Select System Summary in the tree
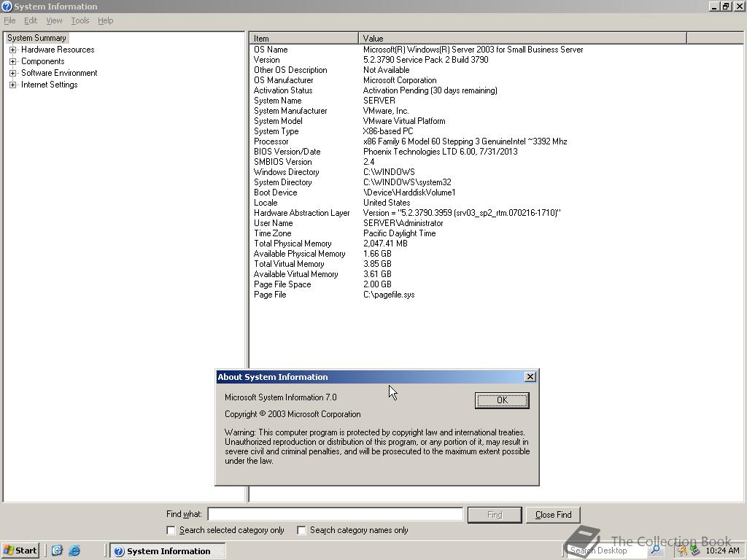 (x=36, y=38)
